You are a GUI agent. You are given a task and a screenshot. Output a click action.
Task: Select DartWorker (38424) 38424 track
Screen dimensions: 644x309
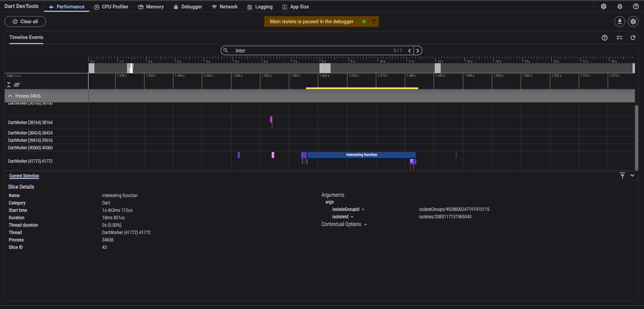coord(30,133)
